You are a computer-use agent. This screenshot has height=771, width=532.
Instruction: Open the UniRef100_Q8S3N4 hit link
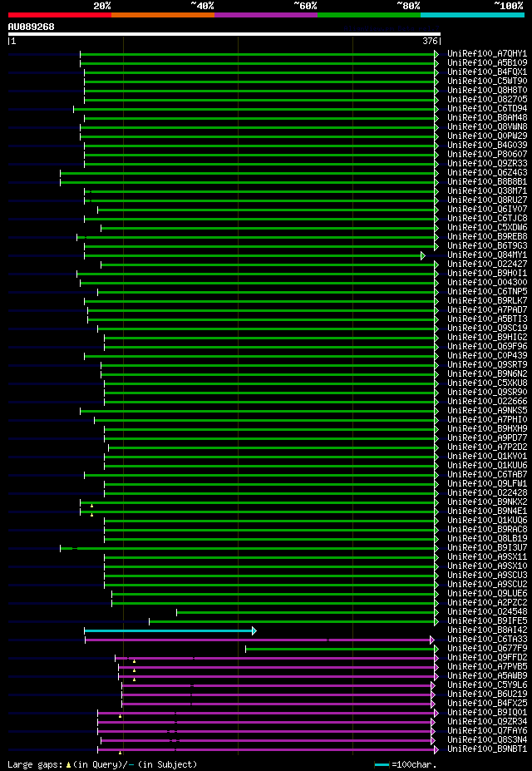coord(487,740)
